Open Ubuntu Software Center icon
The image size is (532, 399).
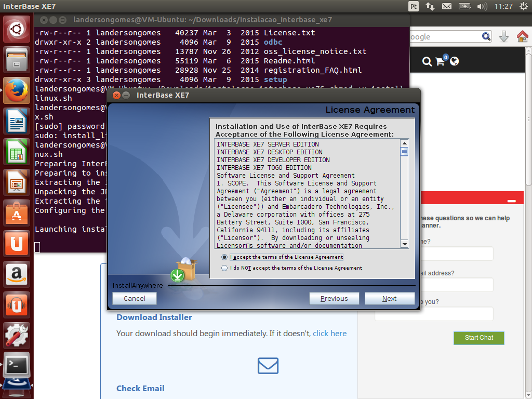pos(17,213)
